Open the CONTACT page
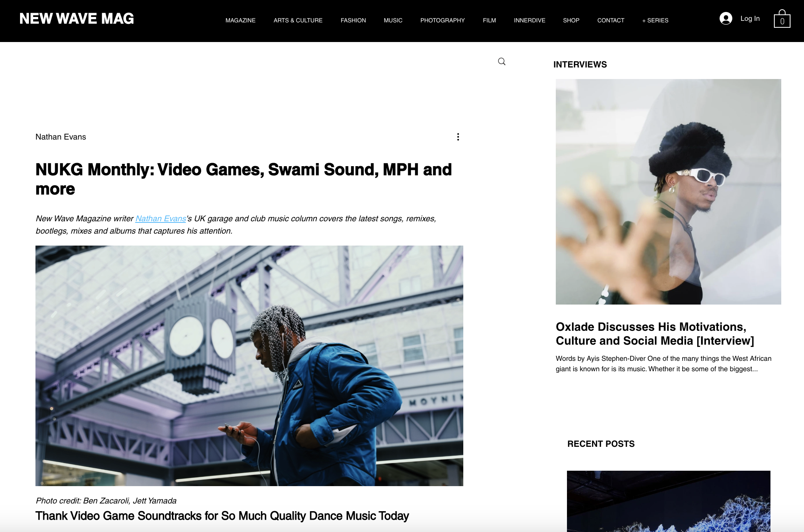The image size is (804, 532). coord(611,20)
